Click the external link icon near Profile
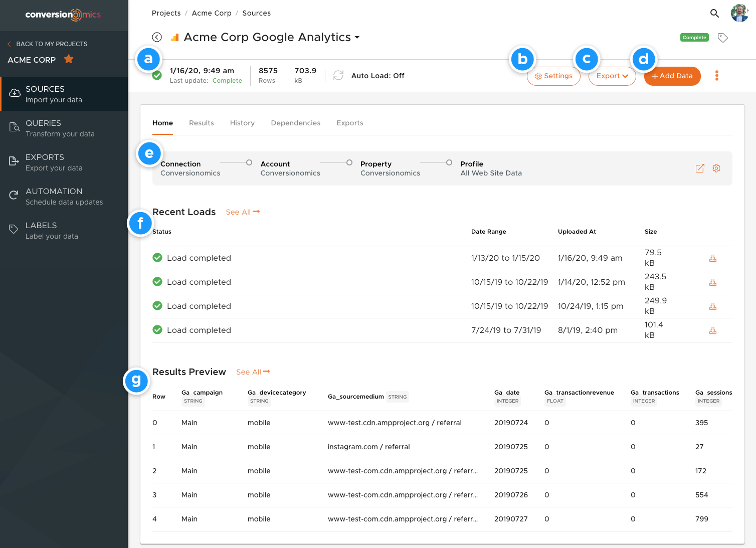 tap(700, 168)
